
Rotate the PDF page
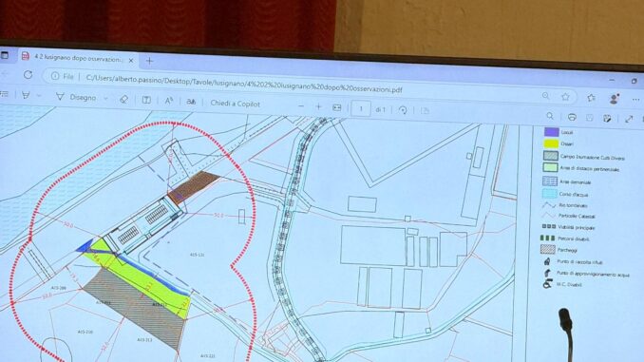pyautogui.click(x=403, y=110)
